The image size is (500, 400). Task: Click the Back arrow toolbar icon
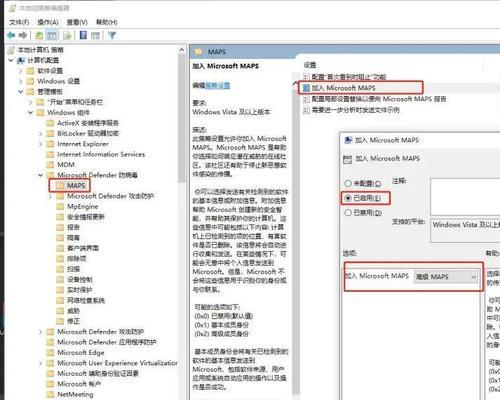point(11,35)
